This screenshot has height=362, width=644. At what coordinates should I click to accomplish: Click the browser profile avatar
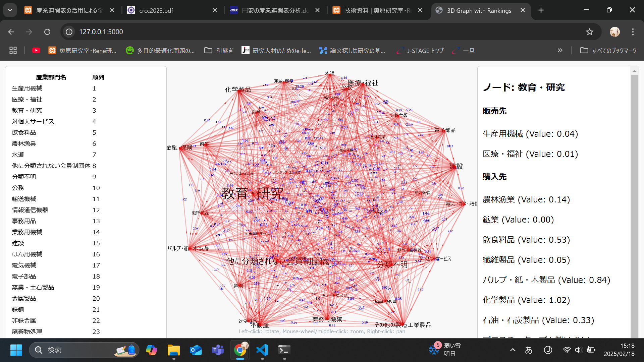(615, 32)
